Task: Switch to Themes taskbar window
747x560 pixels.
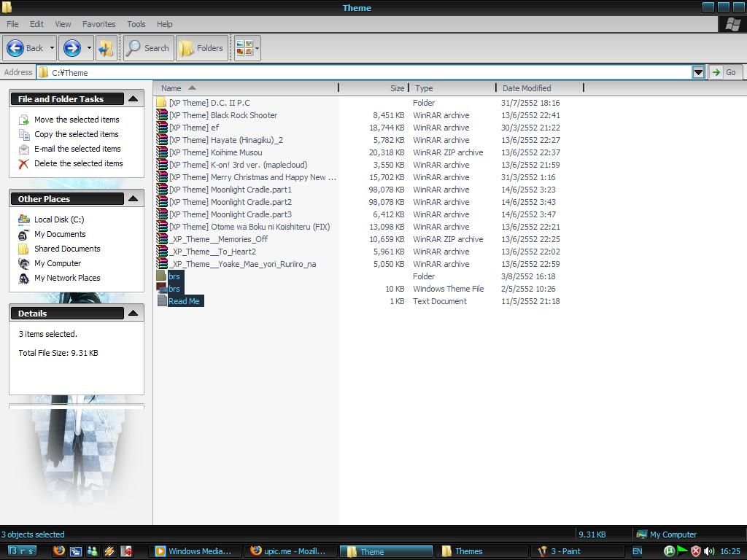Action: pos(480,551)
